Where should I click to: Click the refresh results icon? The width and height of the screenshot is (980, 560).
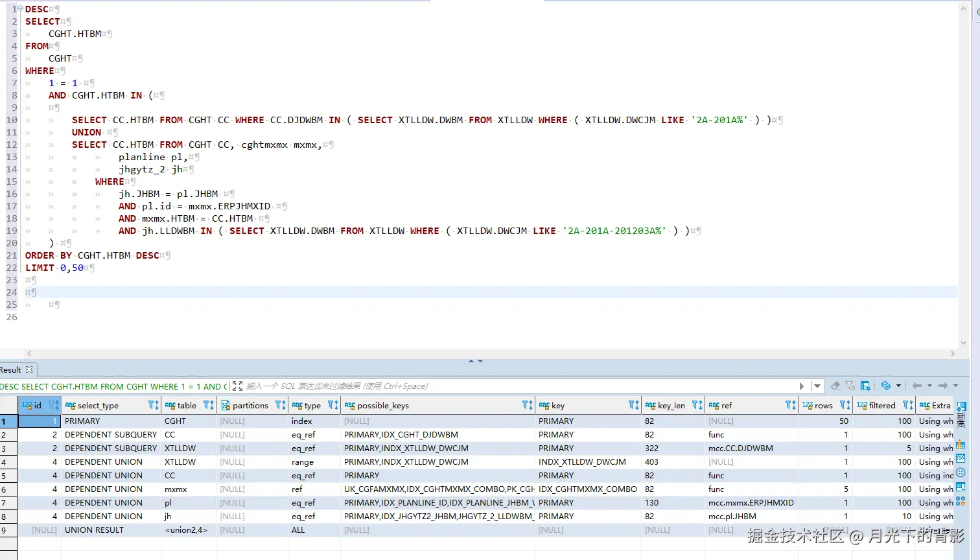885,386
